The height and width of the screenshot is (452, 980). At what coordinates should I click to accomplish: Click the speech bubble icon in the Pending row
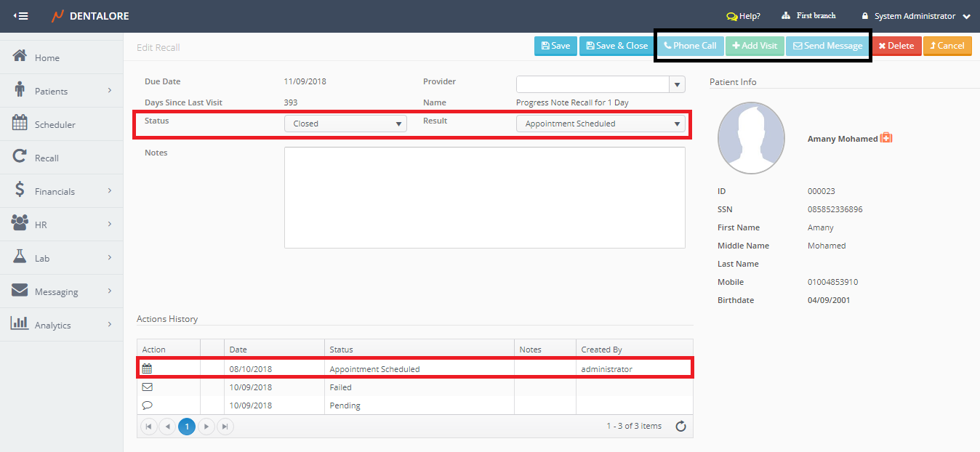pyautogui.click(x=147, y=405)
